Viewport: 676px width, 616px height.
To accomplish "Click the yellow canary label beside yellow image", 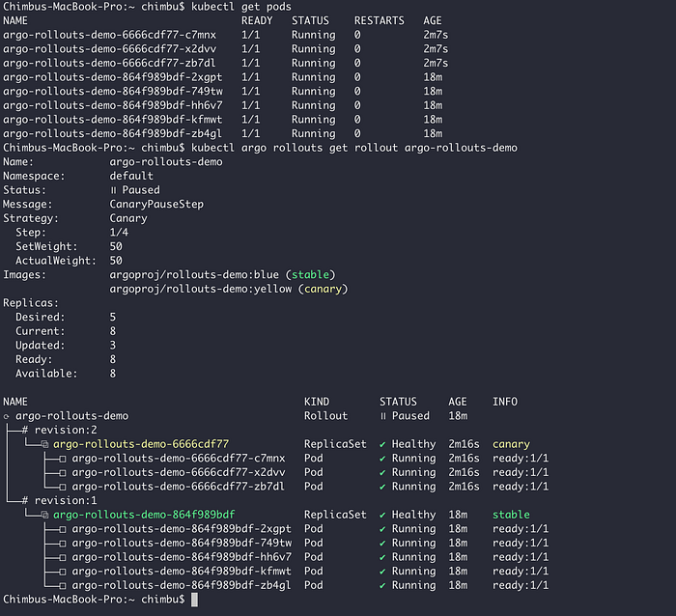I will click(323, 289).
